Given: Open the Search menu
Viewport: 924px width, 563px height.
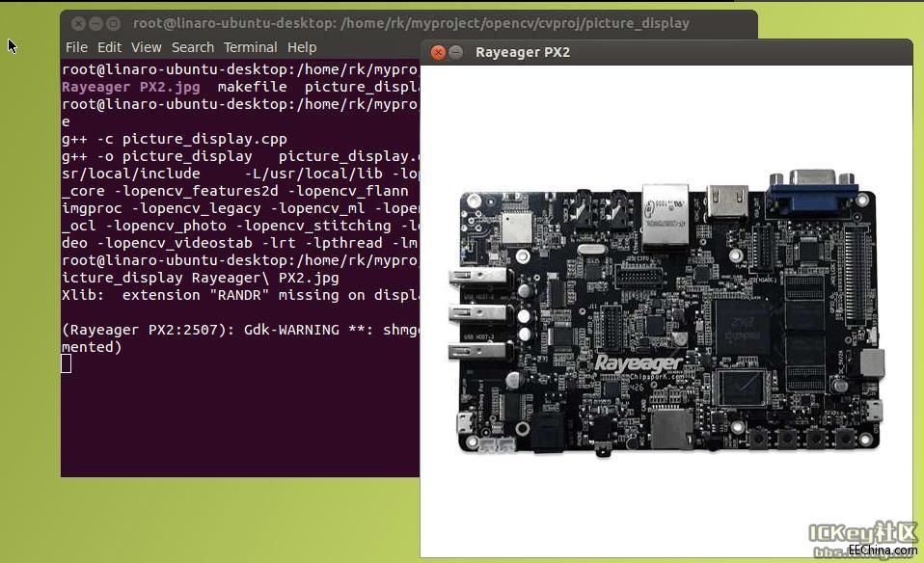Looking at the screenshot, I should click(192, 46).
